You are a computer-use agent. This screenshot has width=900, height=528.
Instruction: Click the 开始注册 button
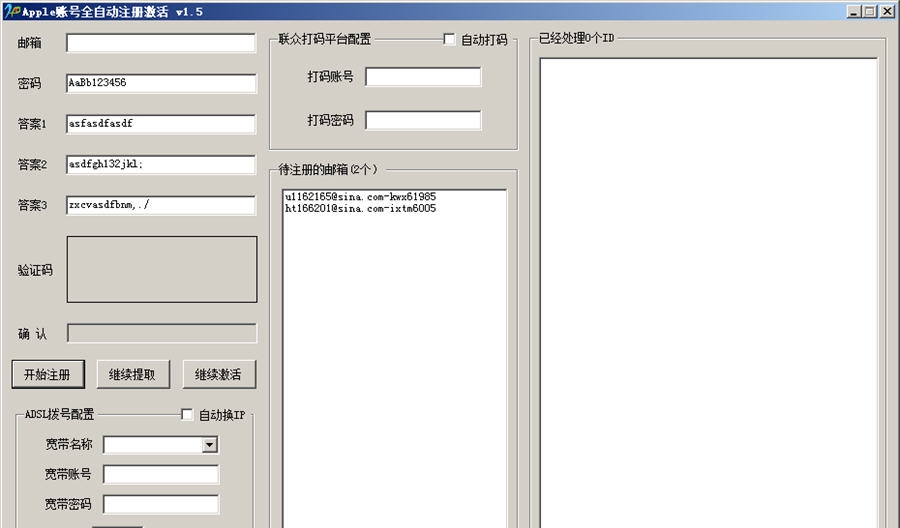[x=48, y=375]
